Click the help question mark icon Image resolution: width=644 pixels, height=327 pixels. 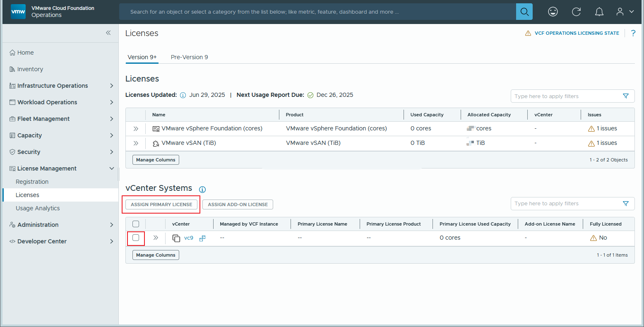[633, 33]
